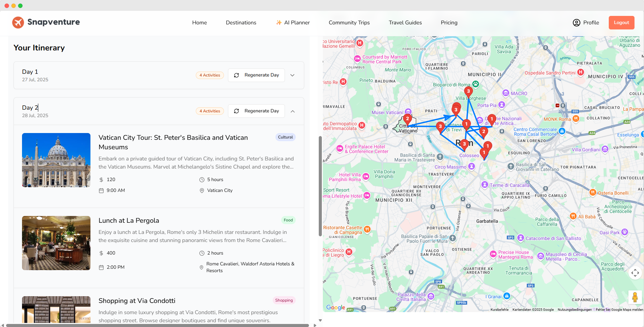Click the Ospedale Sandro Pertini hospital marker
644x327 pixels.
click(581, 72)
